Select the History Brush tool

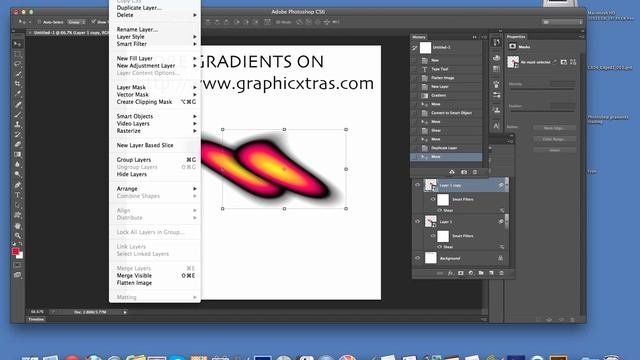coord(18,134)
